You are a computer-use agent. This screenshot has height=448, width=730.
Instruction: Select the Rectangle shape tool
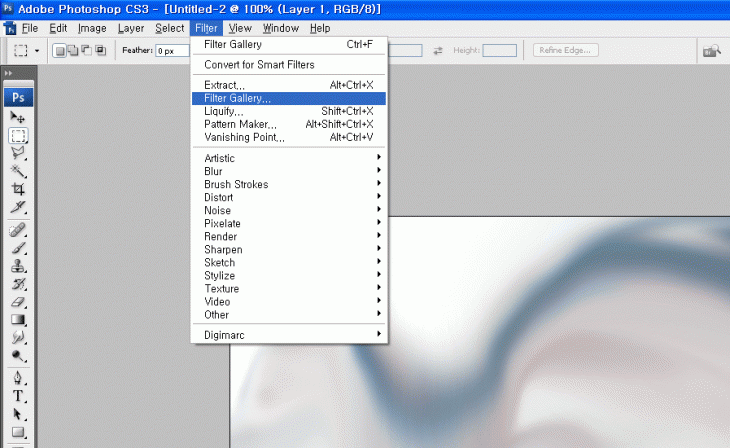coord(18,432)
